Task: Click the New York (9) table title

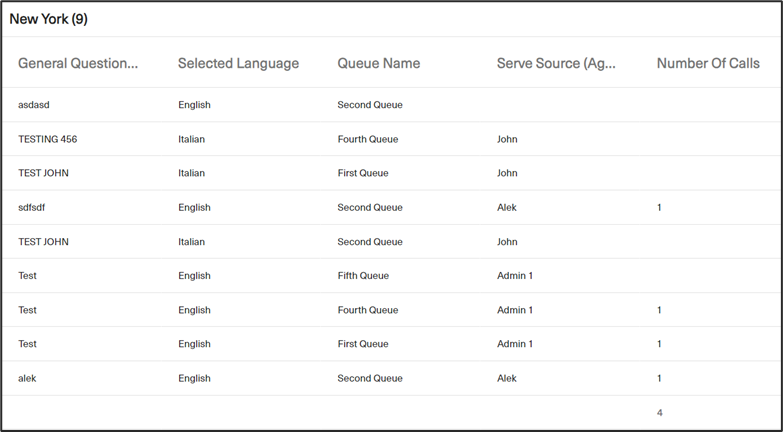Action: tap(48, 19)
